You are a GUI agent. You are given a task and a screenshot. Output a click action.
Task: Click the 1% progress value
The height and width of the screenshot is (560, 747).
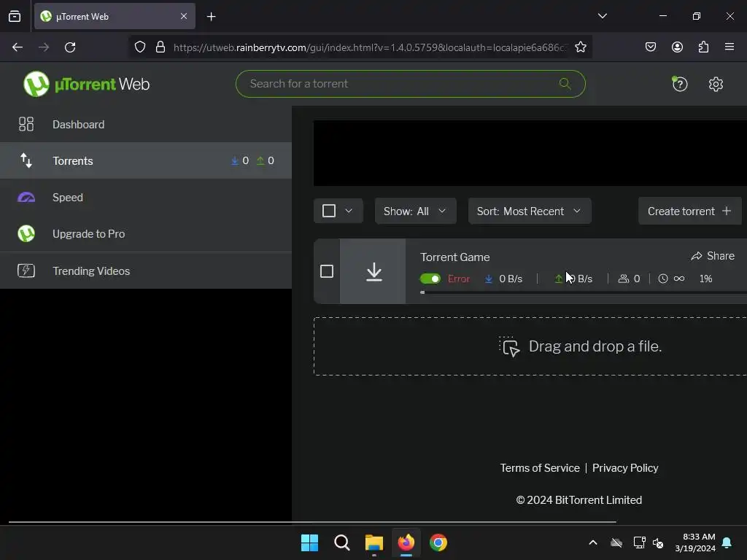click(x=705, y=279)
